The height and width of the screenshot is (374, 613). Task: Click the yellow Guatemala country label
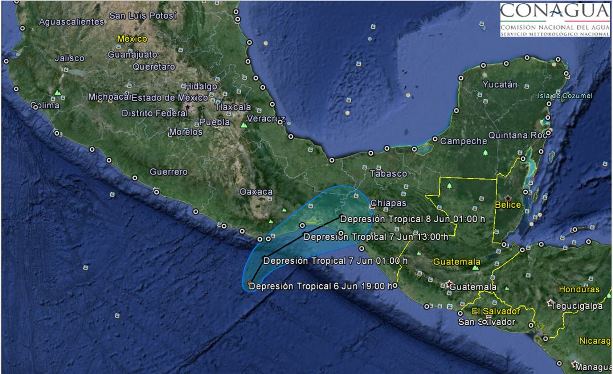coord(457,262)
